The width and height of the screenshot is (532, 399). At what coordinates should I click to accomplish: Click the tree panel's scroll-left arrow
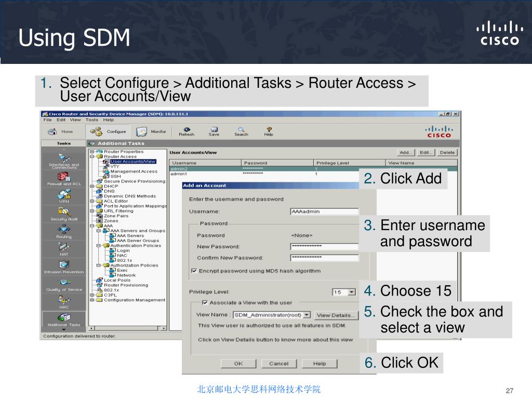[91, 328]
